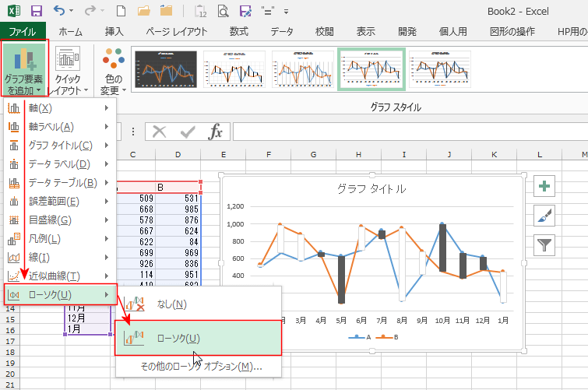Click the fx insert function icon
Viewport: 588px width, 390px height.
point(215,132)
